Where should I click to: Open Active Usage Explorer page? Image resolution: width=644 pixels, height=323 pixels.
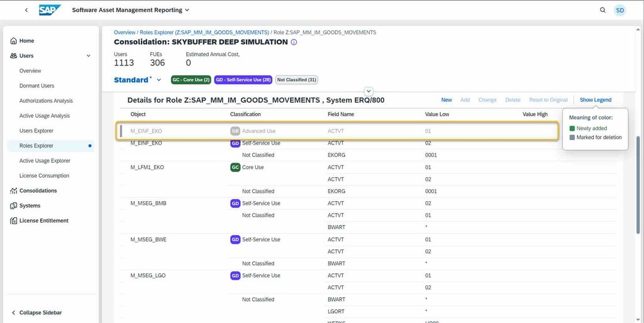tap(45, 161)
